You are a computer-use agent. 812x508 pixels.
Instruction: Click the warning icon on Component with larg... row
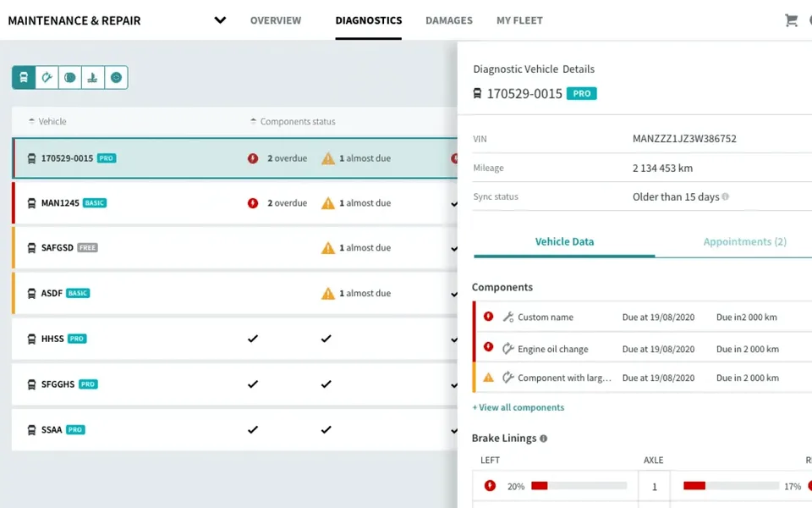pos(488,378)
